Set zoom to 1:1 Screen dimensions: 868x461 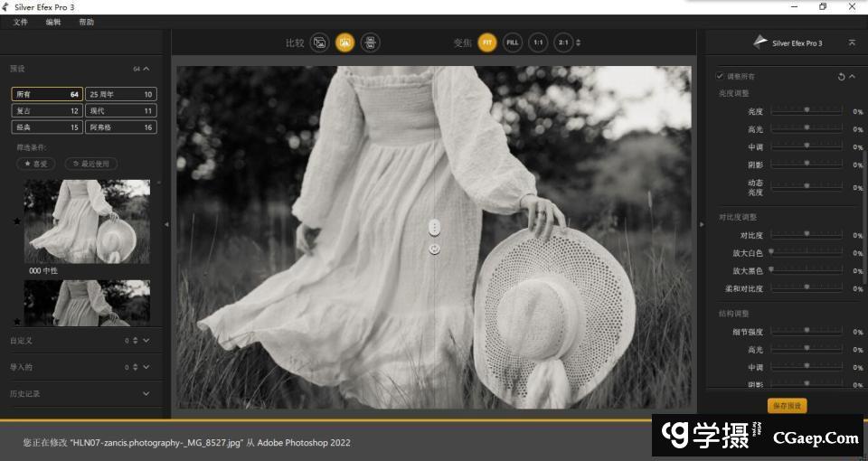click(x=538, y=42)
